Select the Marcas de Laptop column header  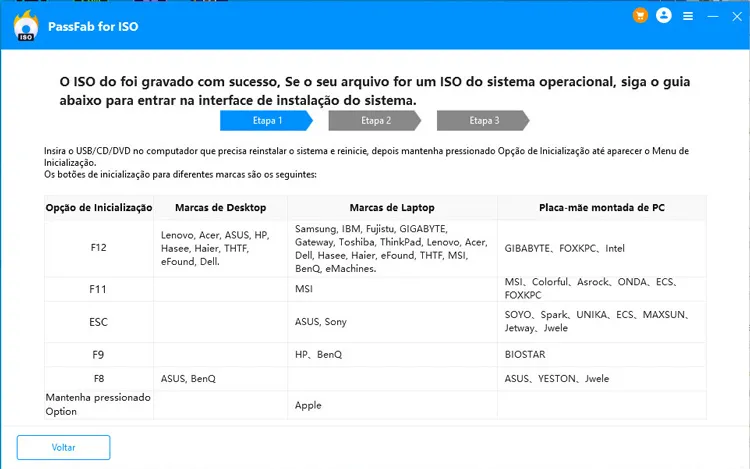(x=392, y=208)
